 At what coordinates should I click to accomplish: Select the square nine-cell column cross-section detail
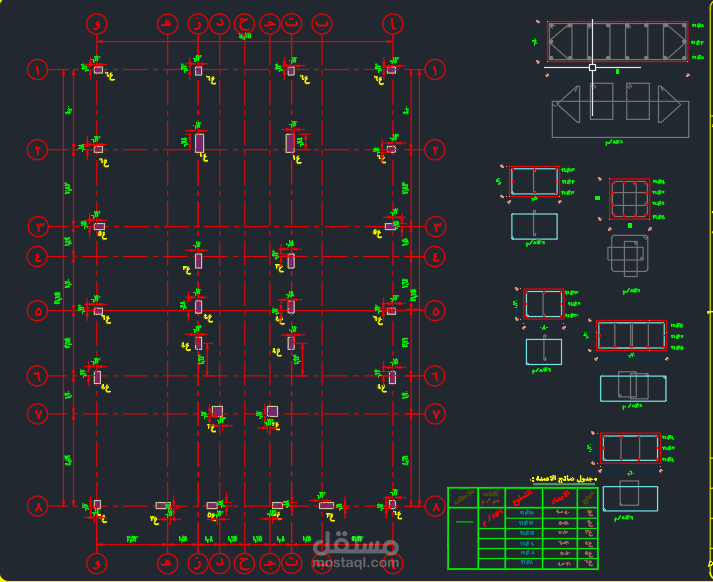pyautogui.click(x=630, y=199)
